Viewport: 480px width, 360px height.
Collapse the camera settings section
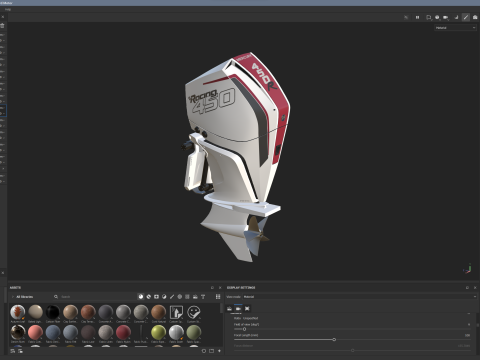pos(469,314)
